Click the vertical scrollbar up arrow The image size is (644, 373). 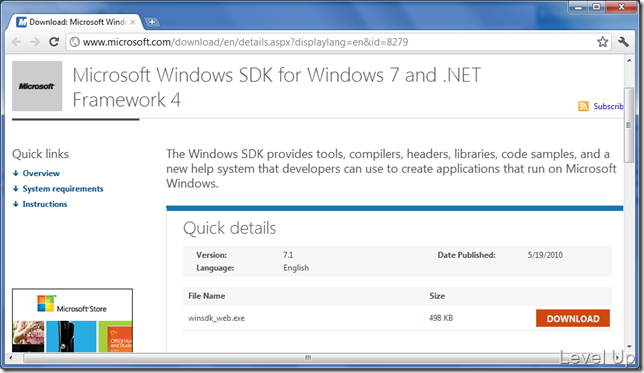[x=629, y=60]
